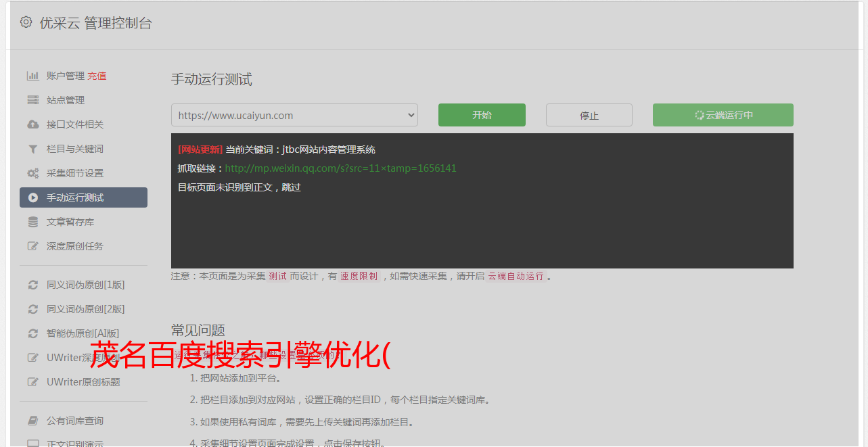Go to 站点管理 page

coord(66,100)
